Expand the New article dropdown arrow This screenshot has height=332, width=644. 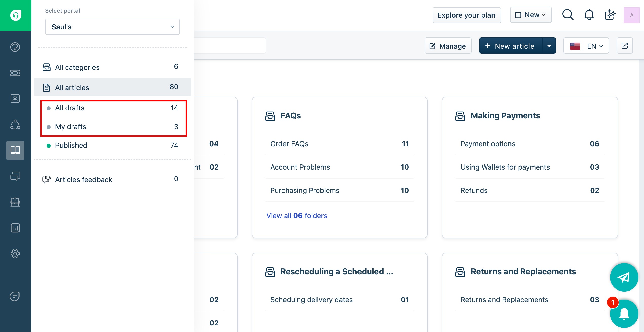(x=549, y=46)
